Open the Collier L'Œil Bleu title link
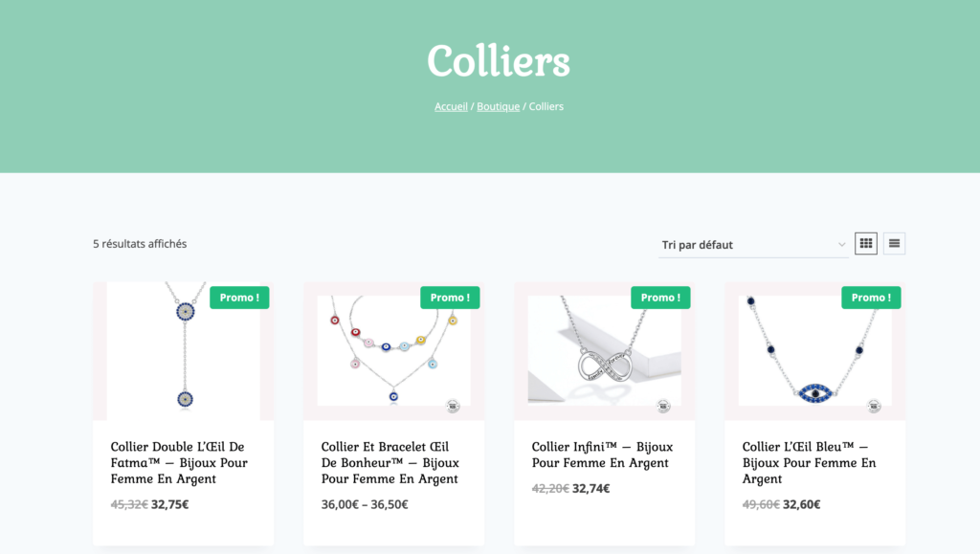Screen dimensions: 980x554 [809, 462]
